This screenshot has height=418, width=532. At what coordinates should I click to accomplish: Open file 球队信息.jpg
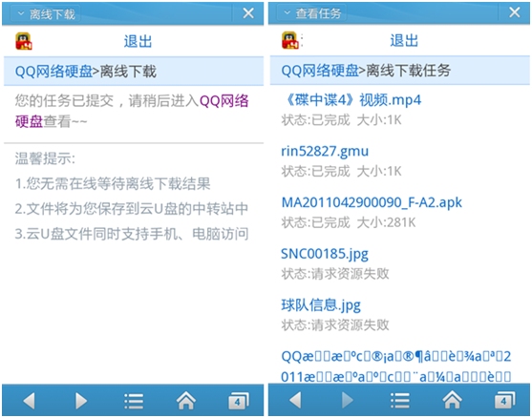pos(321,304)
